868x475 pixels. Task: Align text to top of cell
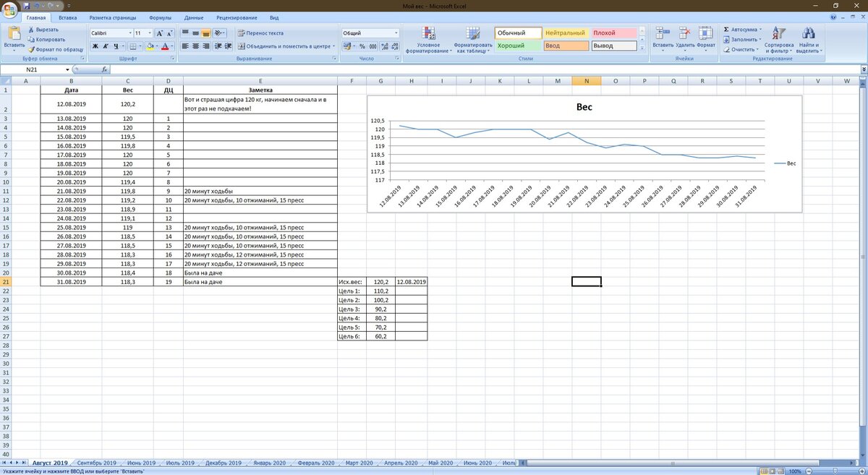[x=185, y=33]
